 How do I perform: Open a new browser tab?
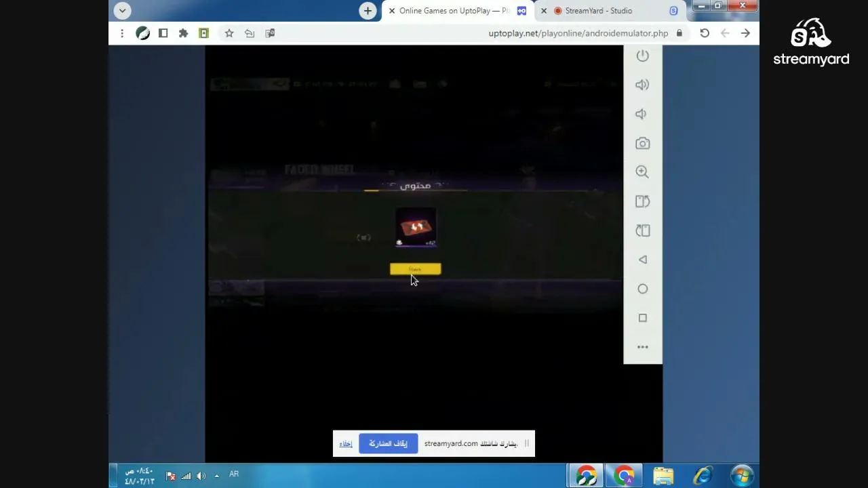pos(368,11)
